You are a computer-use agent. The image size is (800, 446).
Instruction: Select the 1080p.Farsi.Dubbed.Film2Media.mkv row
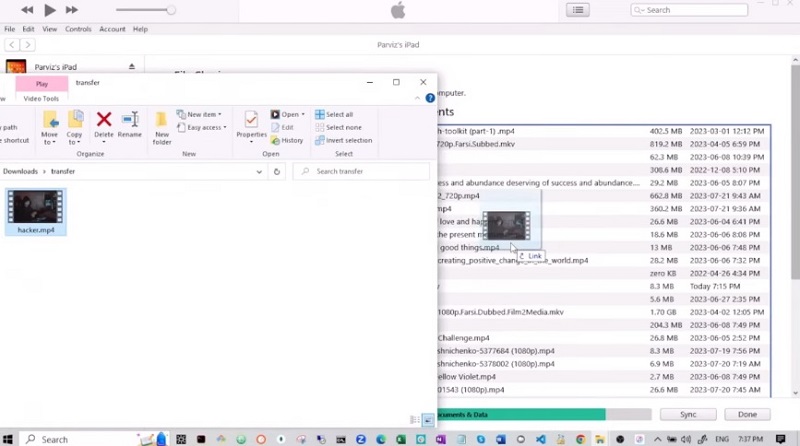tap(604, 312)
